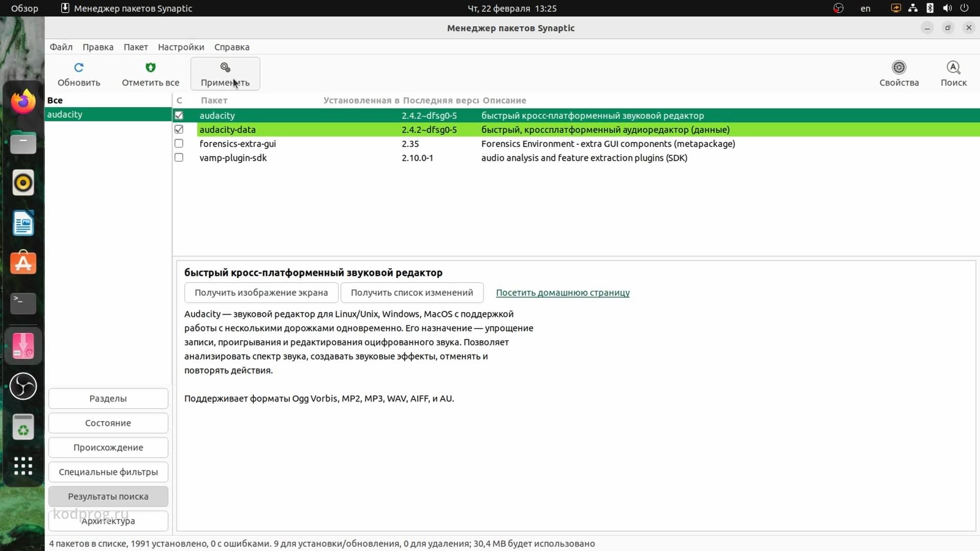Open the Пакет menu
The height and width of the screenshot is (551, 980).
[x=136, y=47]
